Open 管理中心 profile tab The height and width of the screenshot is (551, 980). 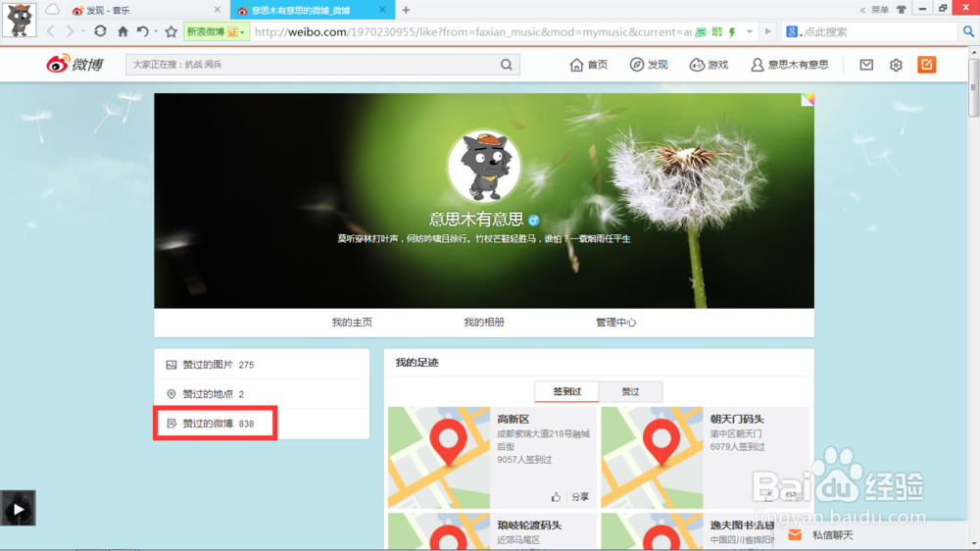point(615,323)
